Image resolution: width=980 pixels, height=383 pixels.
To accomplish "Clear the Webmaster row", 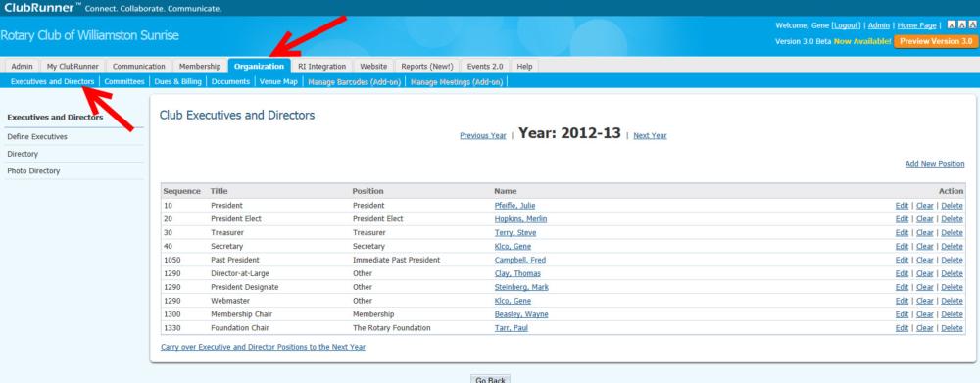I will tap(925, 301).
